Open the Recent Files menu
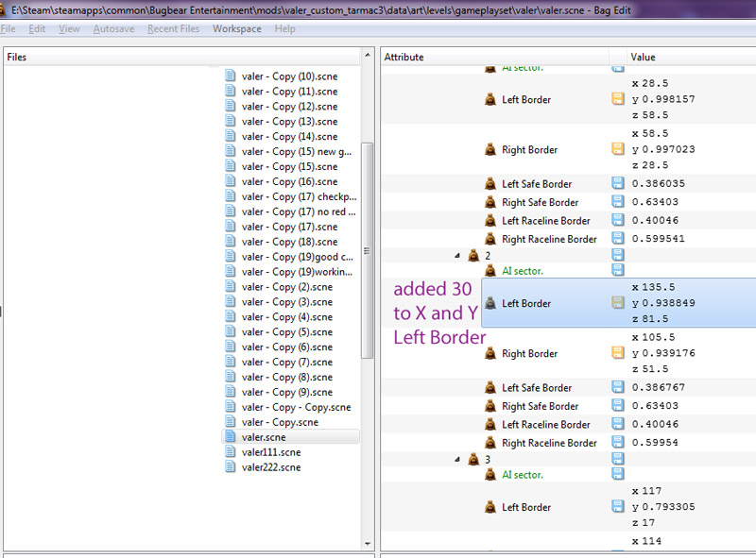The image size is (756, 558). (174, 29)
